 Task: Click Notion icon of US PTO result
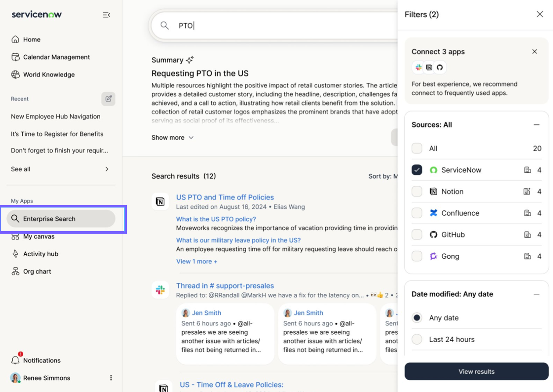pos(160,202)
